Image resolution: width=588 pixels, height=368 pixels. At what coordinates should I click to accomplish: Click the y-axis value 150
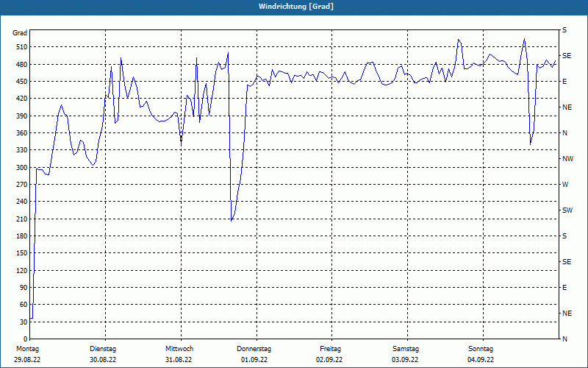tap(22, 253)
